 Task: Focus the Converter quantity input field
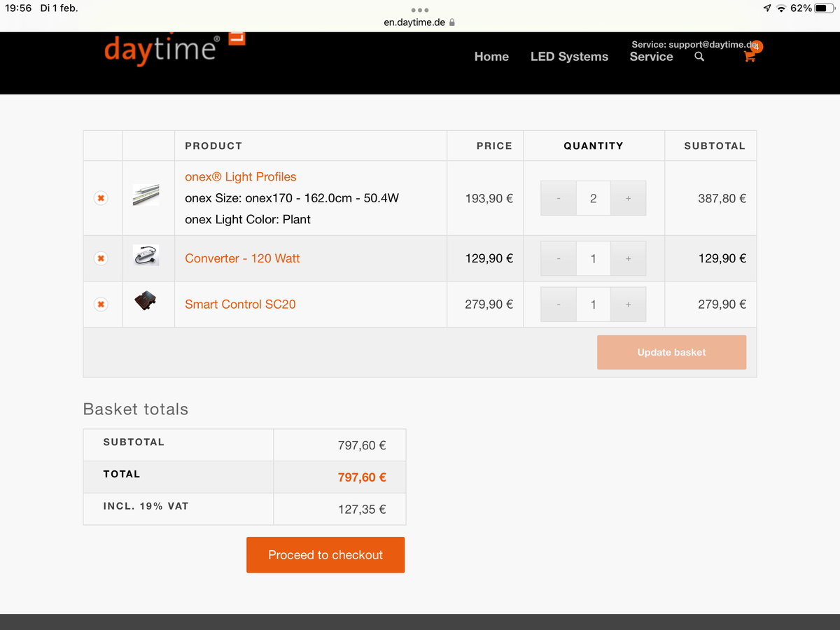tap(593, 259)
